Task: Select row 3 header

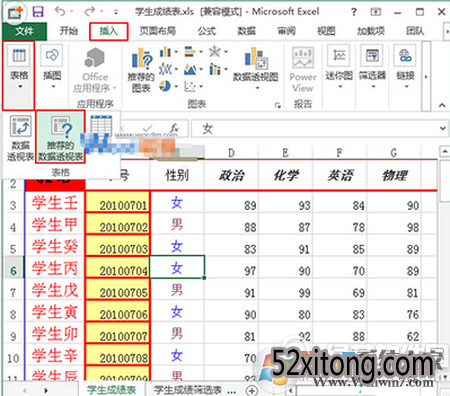Action: [x=13, y=205]
